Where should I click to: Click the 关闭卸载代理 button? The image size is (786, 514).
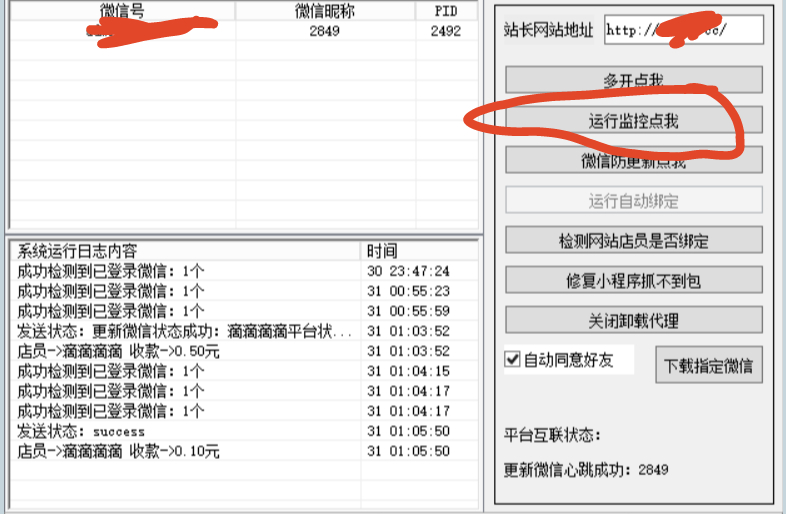(x=634, y=320)
